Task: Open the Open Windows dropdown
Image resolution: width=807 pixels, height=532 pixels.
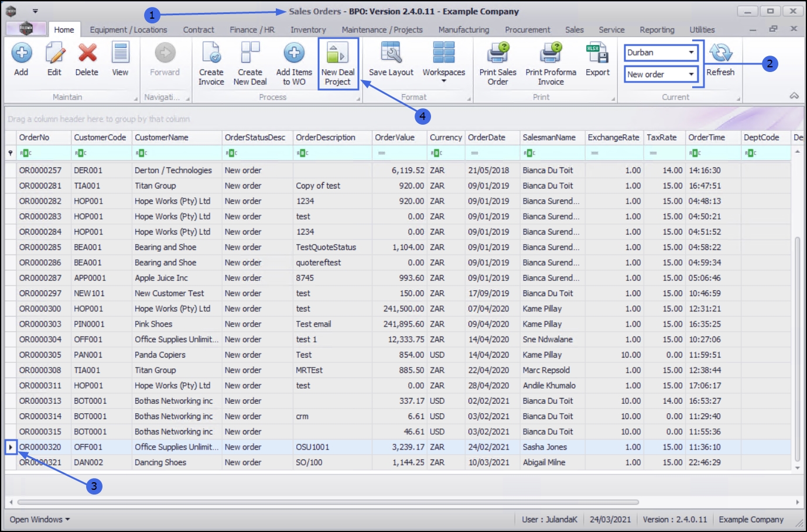Action: click(39, 520)
